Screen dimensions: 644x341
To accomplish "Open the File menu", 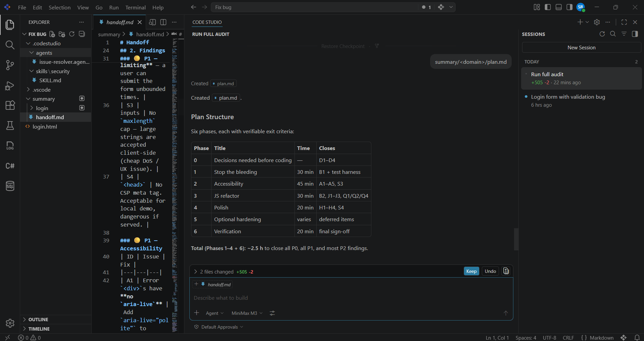I will (22, 7).
